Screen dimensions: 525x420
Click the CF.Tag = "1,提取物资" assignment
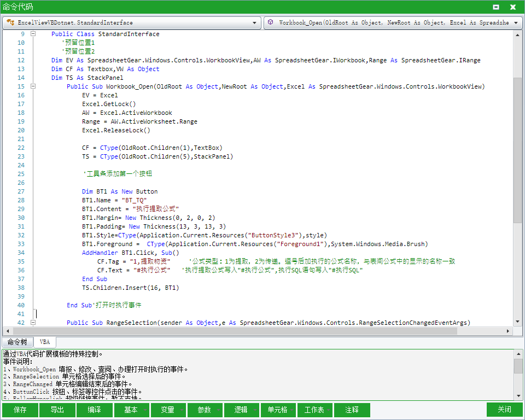(x=134, y=261)
